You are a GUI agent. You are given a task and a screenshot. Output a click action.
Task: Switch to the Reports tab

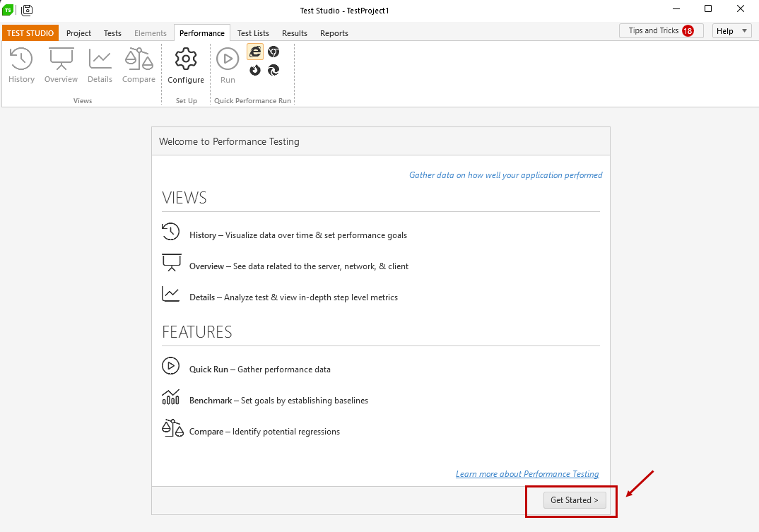click(x=334, y=33)
